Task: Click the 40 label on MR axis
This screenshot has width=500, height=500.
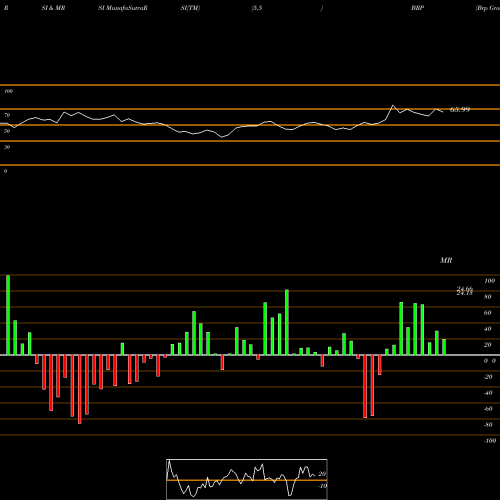Action: (488, 329)
